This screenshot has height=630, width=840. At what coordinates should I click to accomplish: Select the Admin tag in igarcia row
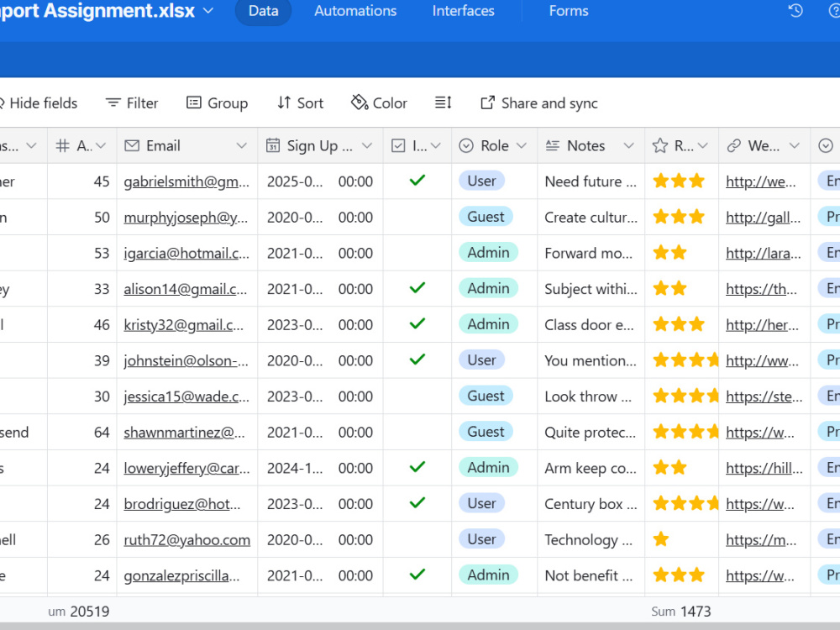[x=488, y=252]
